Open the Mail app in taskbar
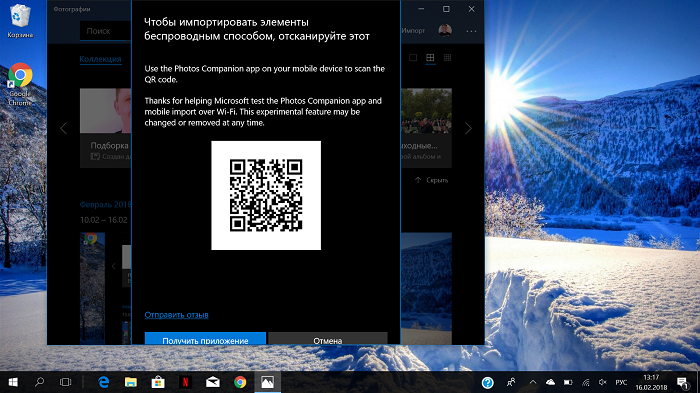Viewport: 700px width, 393px height. tap(212, 382)
